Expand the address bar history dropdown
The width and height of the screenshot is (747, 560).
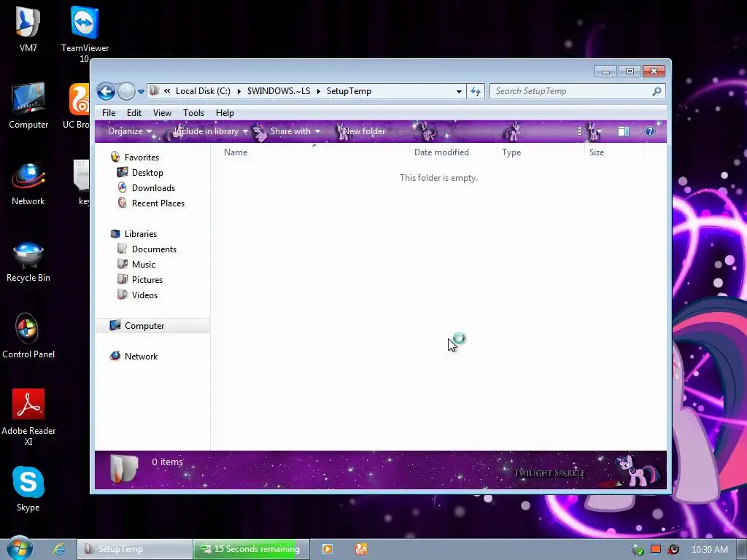click(459, 91)
